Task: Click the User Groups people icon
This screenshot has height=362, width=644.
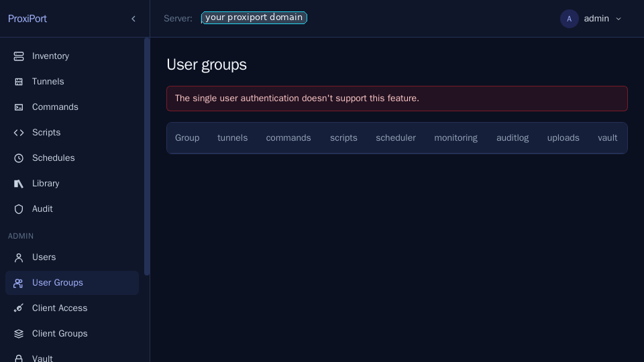Action: [x=19, y=283]
